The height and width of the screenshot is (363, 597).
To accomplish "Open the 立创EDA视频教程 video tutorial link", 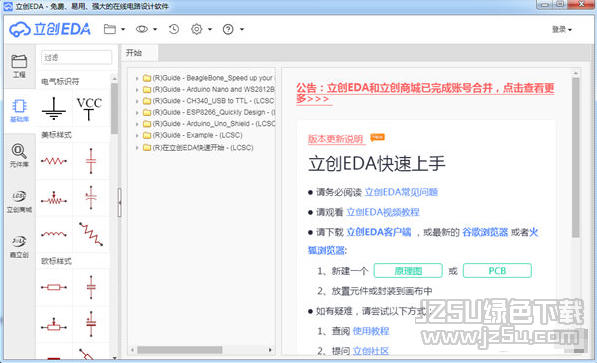I will (x=383, y=212).
